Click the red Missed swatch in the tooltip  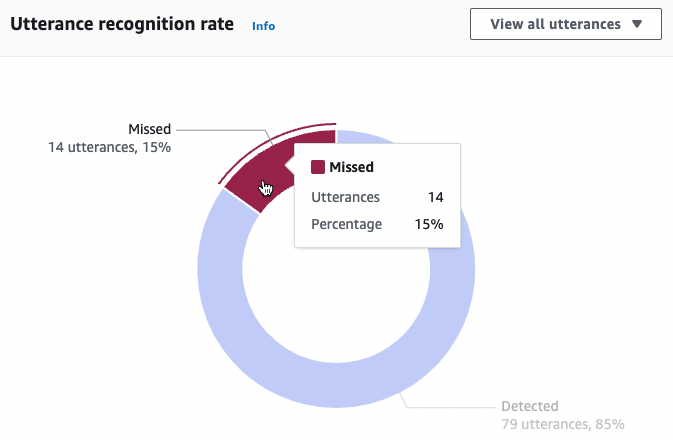pos(318,168)
